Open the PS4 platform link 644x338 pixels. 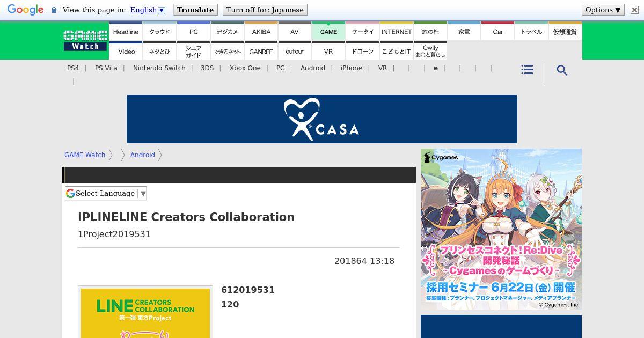point(73,68)
